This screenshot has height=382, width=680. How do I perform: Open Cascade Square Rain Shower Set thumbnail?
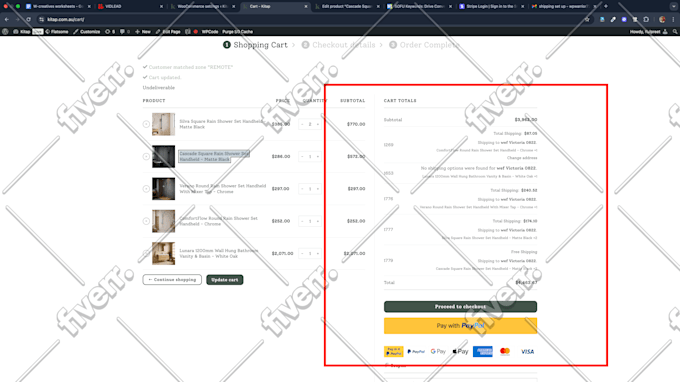[x=163, y=157]
